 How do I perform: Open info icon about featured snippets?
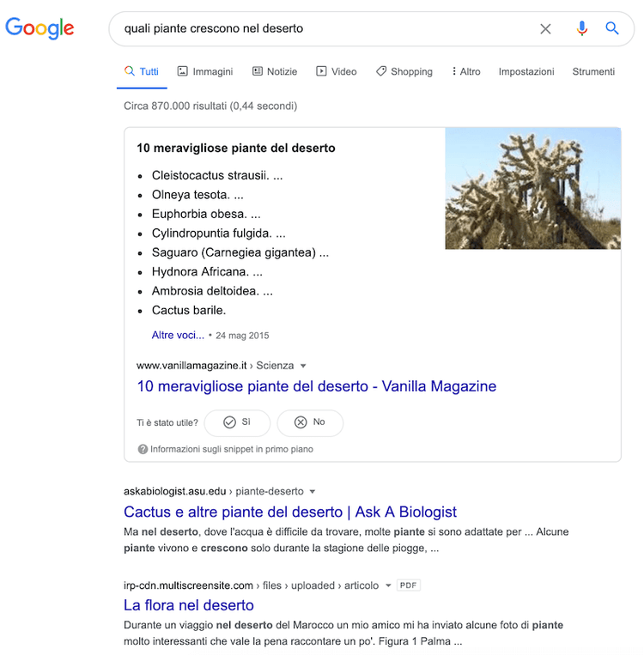coord(143,449)
